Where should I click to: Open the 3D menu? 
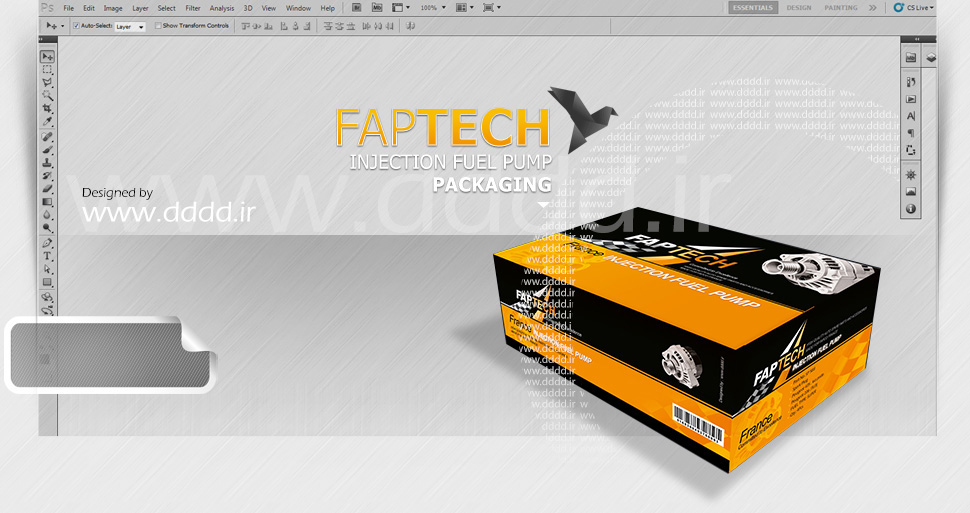coord(248,8)
